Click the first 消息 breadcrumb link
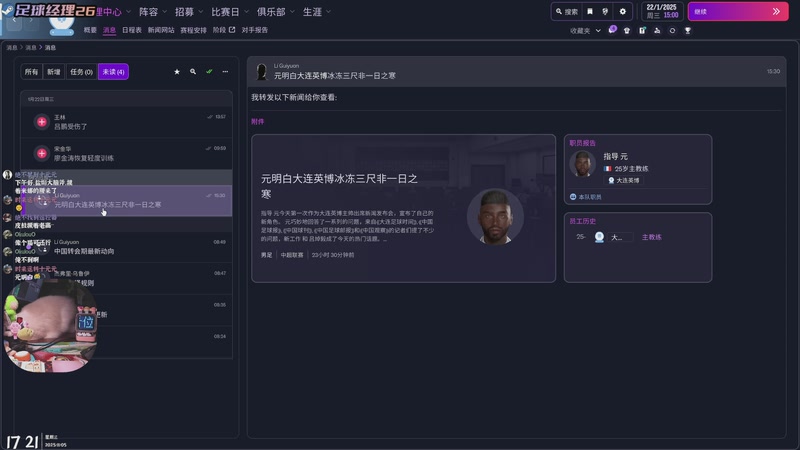This screenshot has height=450, width=800. [x=12, y=47]
